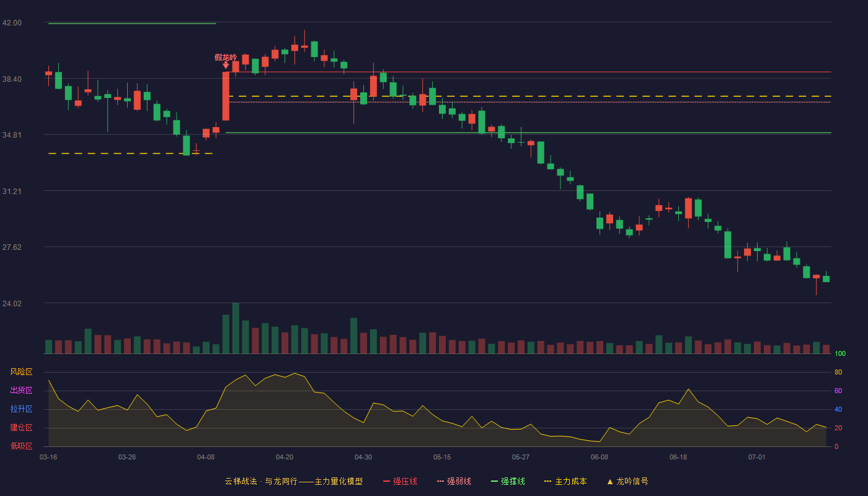Toggle the 强撑线 legend item
This screenshot has height=496, width=868.
coord(508,481)
